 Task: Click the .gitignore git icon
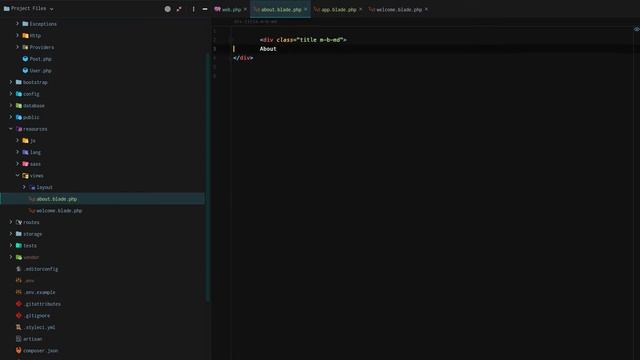tap(19, 316)
